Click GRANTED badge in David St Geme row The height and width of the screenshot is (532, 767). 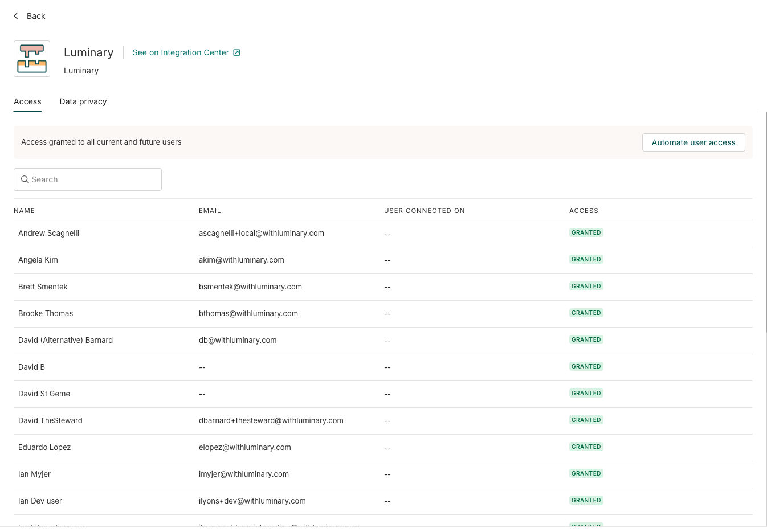[x=586, y=393]
